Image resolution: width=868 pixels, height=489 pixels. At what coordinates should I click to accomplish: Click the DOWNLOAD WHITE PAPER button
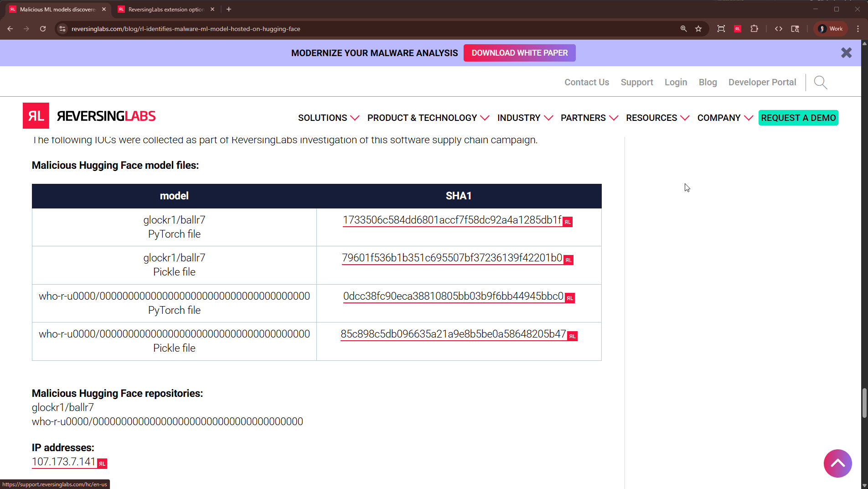pos(520,53)
